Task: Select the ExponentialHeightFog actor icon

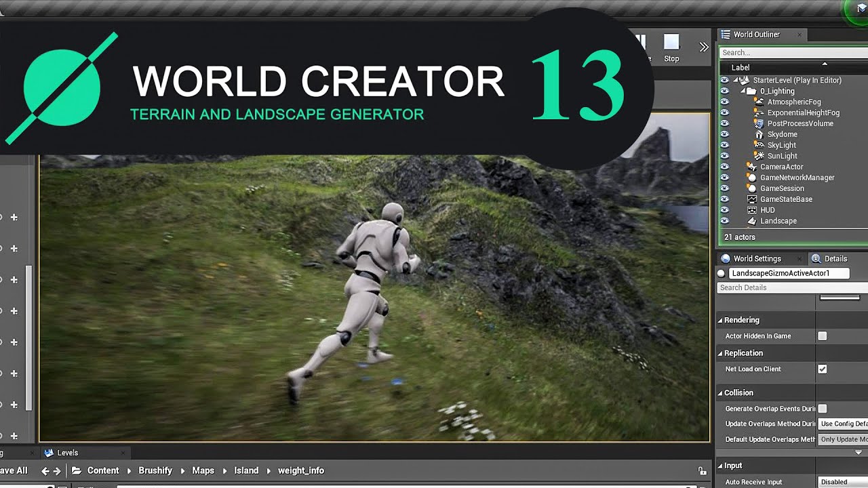Action: [759, 113]
